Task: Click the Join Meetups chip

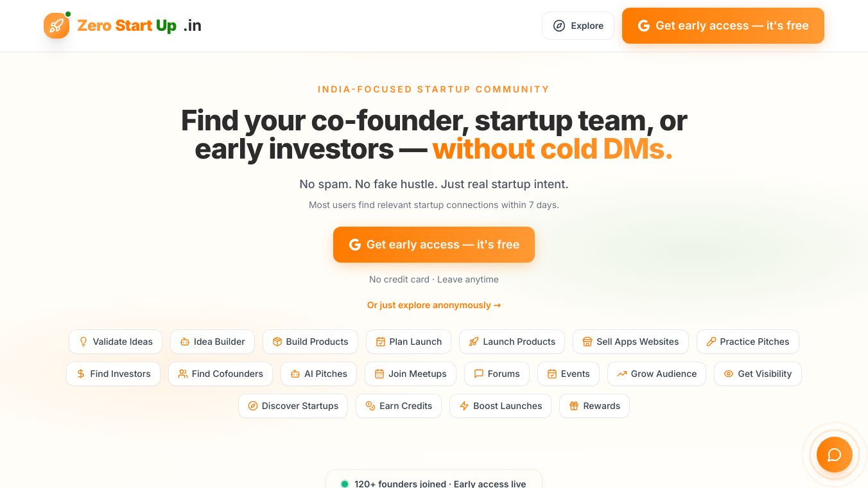Action: 410,374
